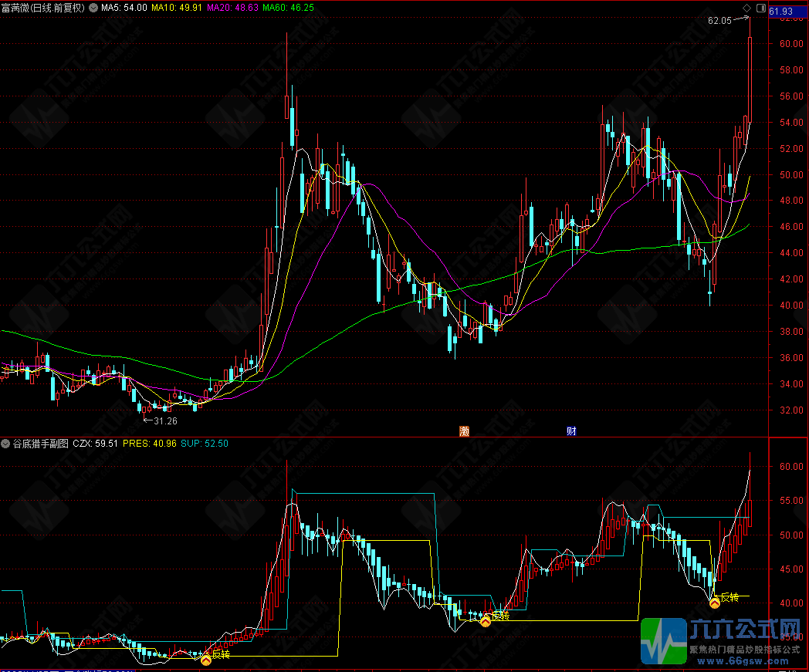Image resolution: width=809 pixels, height=672 pixels.
Task: Open 谷底猎手副图 indicator settings circle icon
Action: (x=5, y=444)
